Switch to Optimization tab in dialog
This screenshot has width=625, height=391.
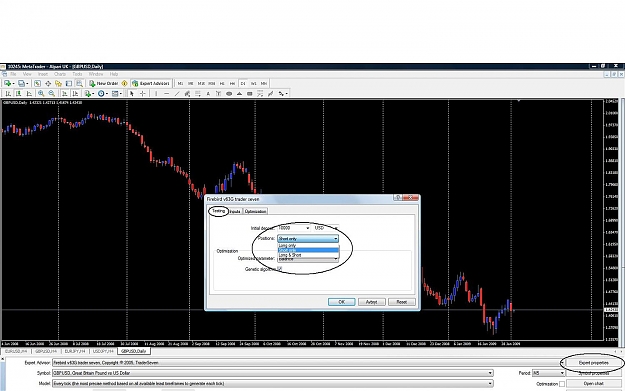click(x=255, y=211)
